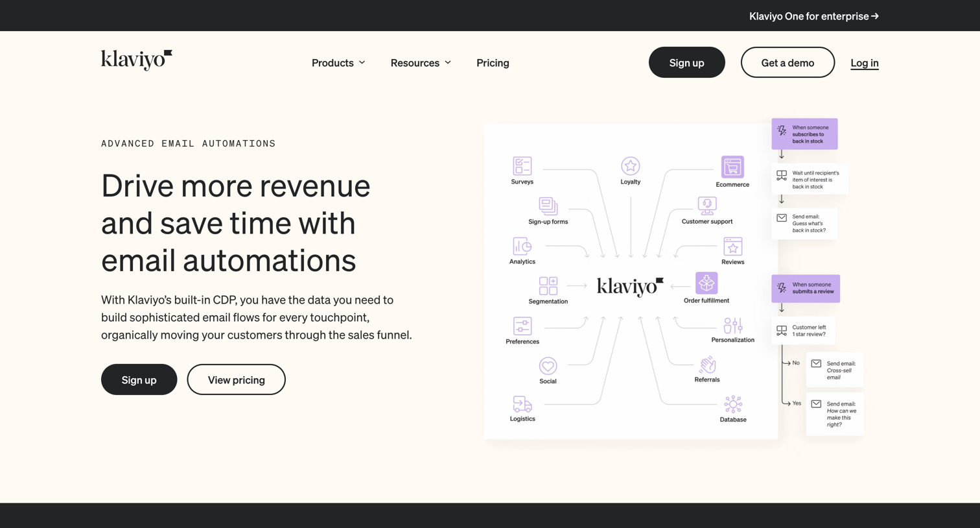This screenshot has width=980, height=528.
Task: Click the 'Customer left 1 star review?' step
Action: point(804,331)
